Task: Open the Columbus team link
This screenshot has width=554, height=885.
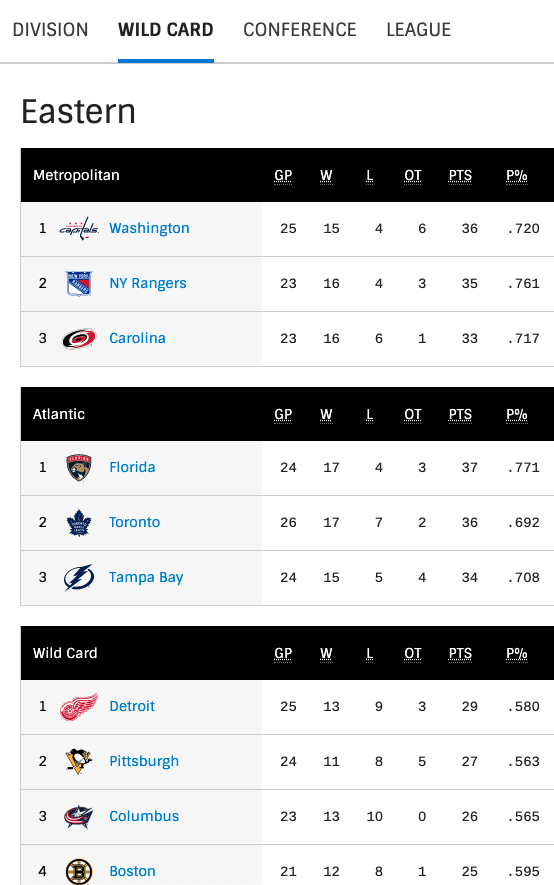Action: pos(144,816)
